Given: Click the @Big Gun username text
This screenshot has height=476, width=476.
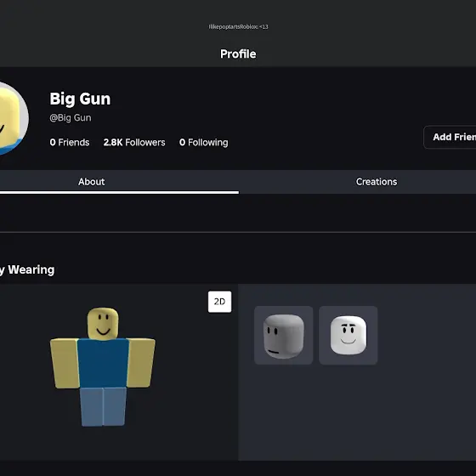Looking at the screenshot, I should [x=71, y=118].
